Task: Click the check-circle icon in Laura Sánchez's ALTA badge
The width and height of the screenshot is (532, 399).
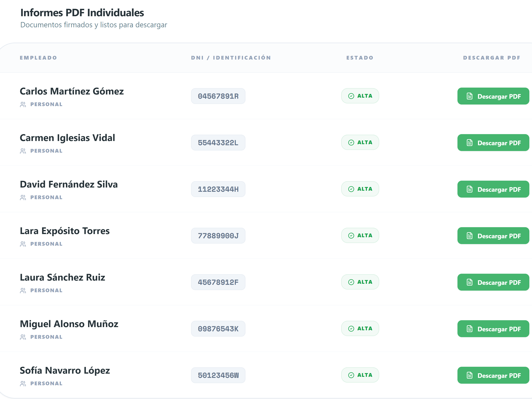Action: point(351,282)
